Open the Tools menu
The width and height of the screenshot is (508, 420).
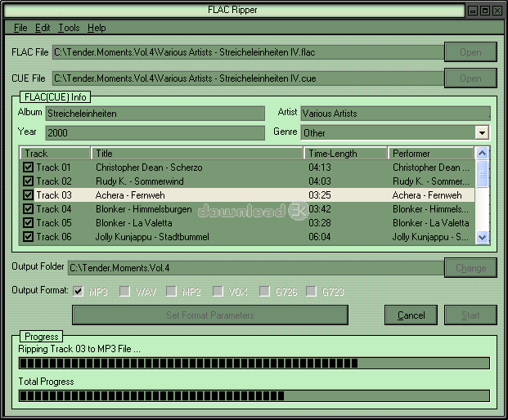69,28
